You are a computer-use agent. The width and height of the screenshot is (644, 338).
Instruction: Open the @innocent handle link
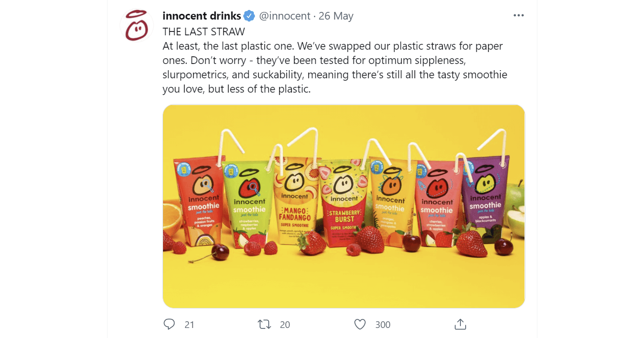pyautogui.click(x=284, y=16)
